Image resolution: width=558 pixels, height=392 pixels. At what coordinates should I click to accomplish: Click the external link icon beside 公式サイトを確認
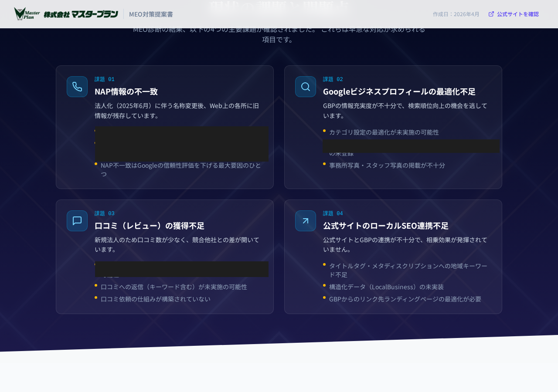(490, 13)
